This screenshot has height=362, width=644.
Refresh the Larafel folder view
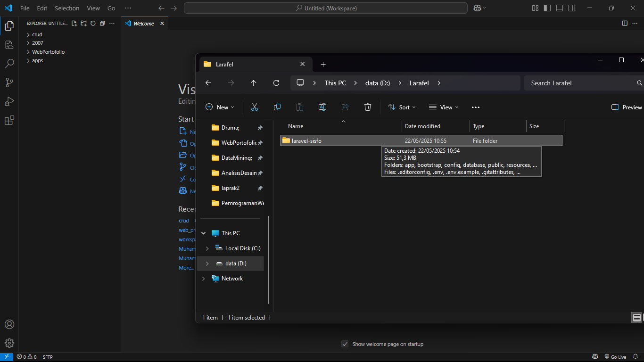276,83
